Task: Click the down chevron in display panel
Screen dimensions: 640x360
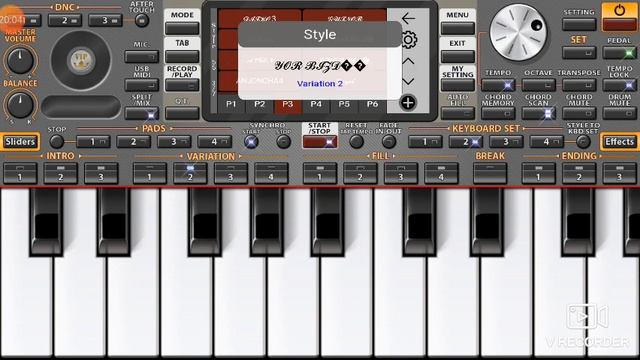Action: 408,81
